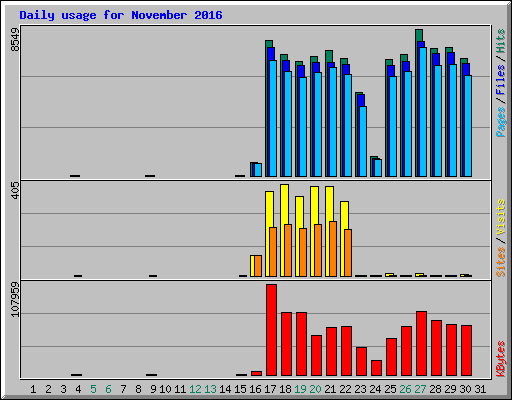The image size is (512, 400).
Task: Click the blue "Files" legend label
Action: click(x=500, y=80)
